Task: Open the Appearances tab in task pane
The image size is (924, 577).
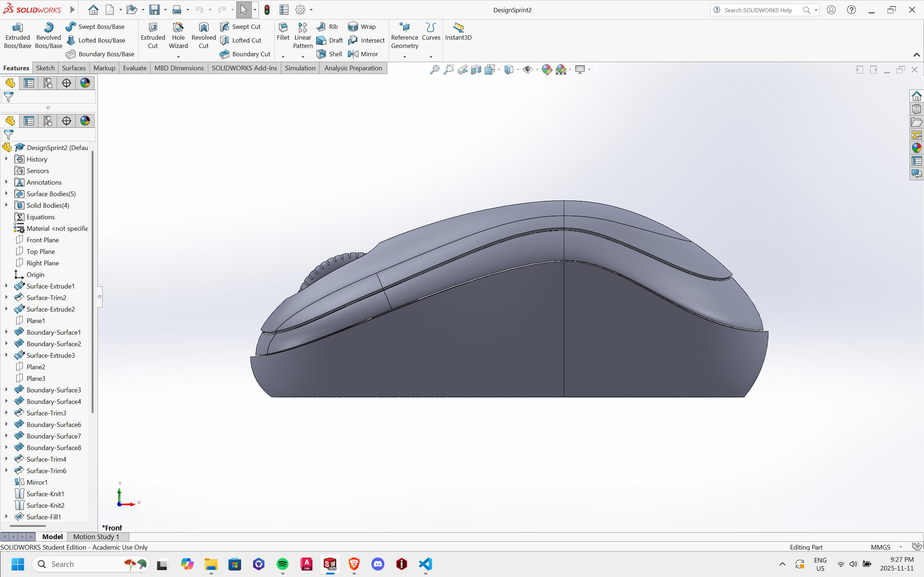Action: click(916, 148)
